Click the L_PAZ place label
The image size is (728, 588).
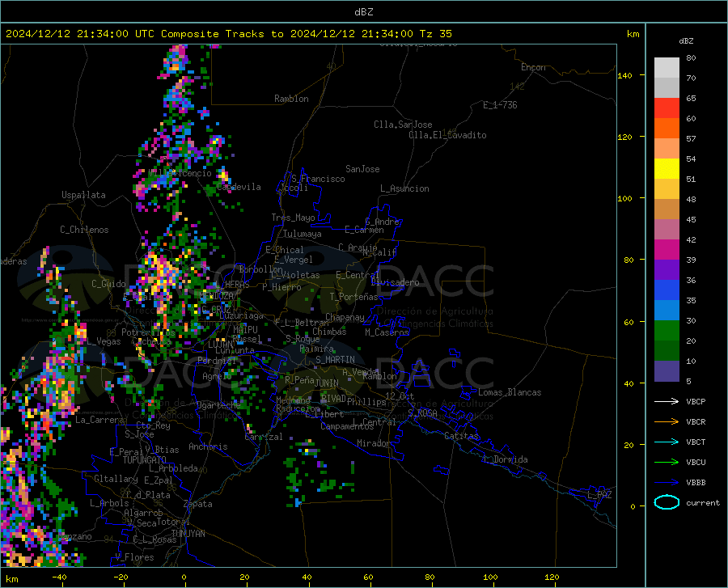pos(599,495)
